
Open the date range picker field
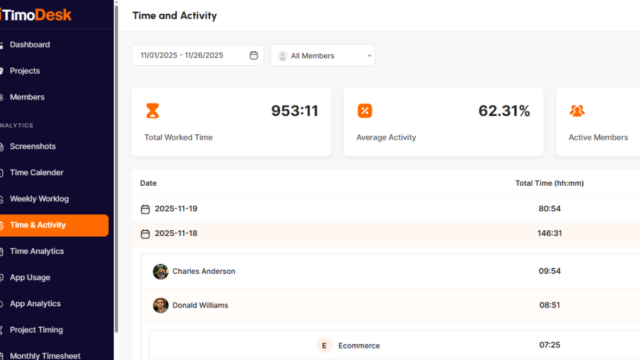(x=198, y=56)
